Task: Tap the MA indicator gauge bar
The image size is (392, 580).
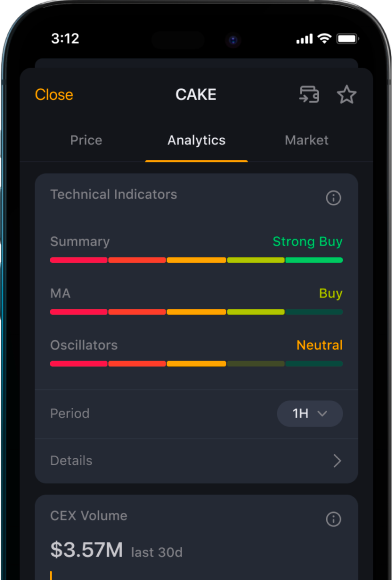Action: (x=196, y=312)
